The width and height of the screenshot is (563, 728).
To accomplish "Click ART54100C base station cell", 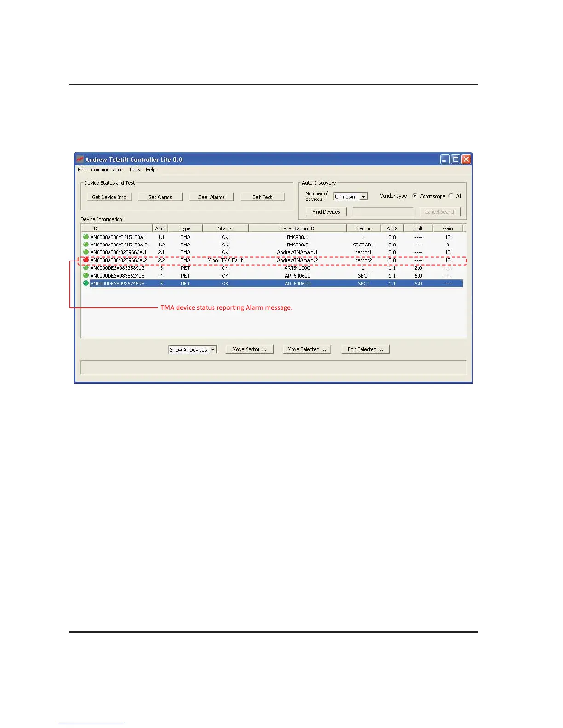I will tap(298, 268).
